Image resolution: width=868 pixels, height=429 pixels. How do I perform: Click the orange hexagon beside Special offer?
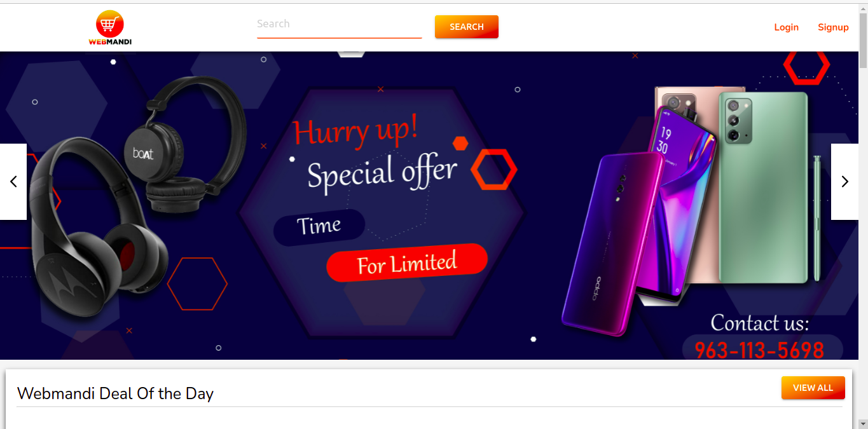(x=494, y=170)
